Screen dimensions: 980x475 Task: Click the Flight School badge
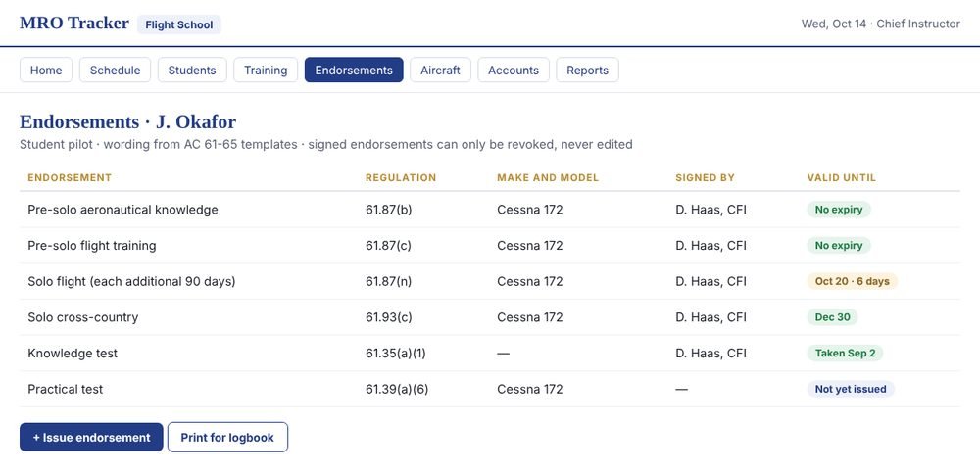click(179, 25)
